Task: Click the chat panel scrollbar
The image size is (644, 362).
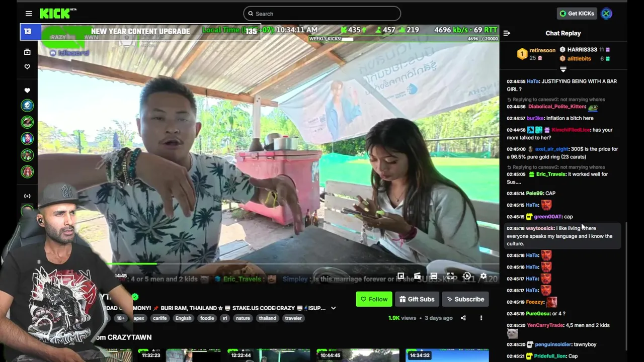Action: point(626,287)
